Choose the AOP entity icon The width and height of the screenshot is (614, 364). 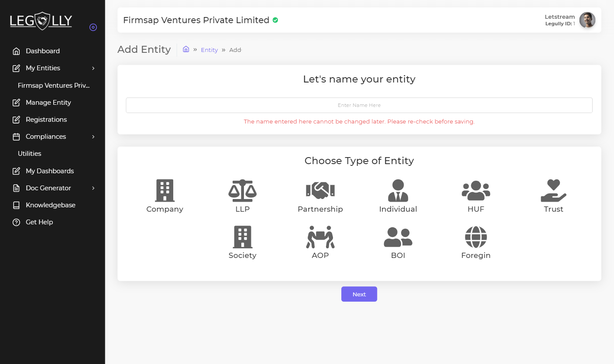pyautogui.click(x=320, y=237)
